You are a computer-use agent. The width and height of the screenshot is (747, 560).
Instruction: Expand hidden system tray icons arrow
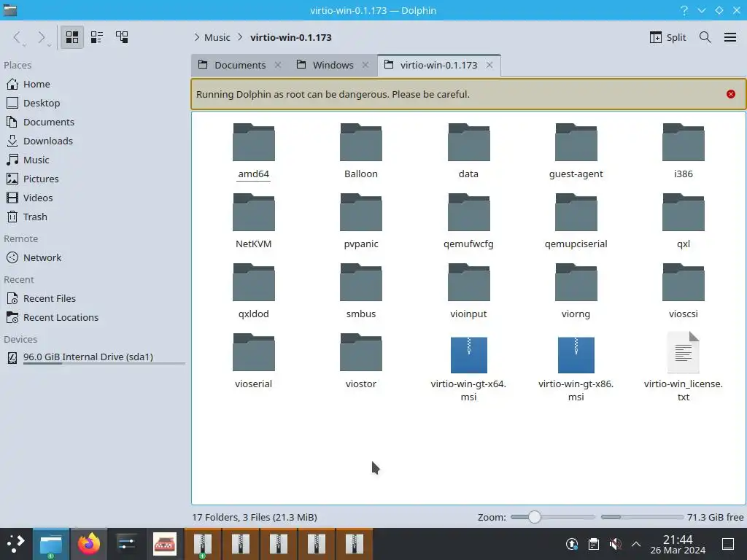[x=636, y=544]
